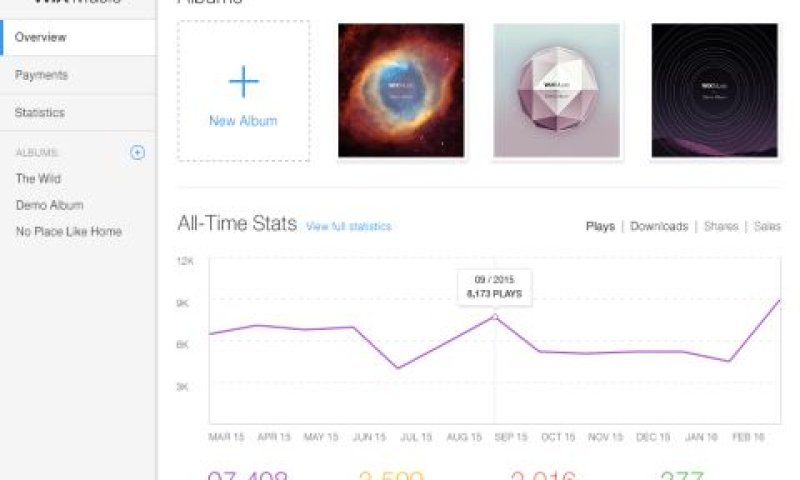The width and height of the screenshot is (800, 480).
Task: Click the 09/2015 data point on chart
Action: pos(494,317)
